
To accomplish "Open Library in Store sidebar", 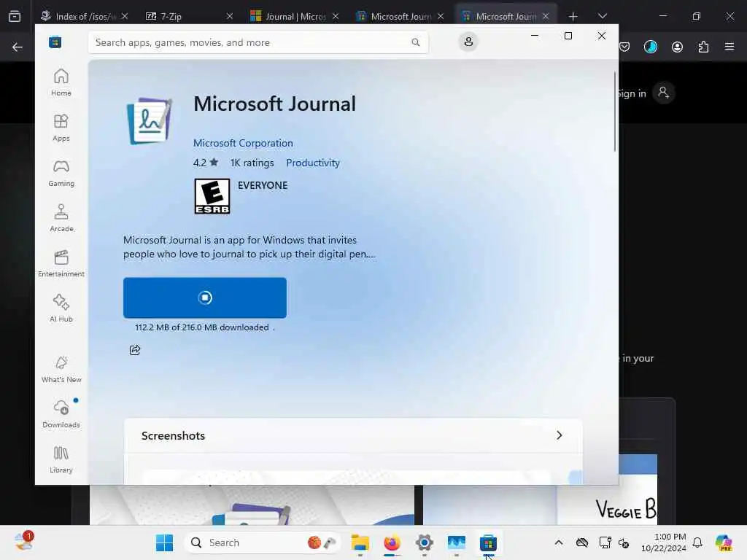I will click(61, 459).
